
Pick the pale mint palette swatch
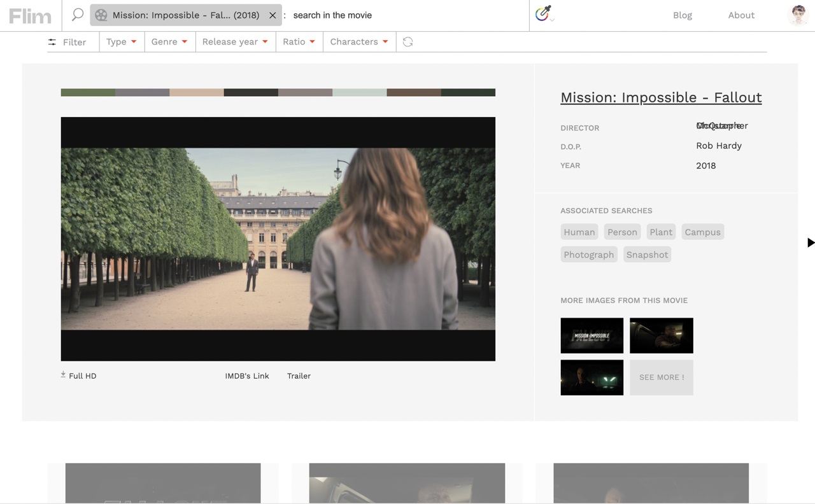(x=359, y=93)
